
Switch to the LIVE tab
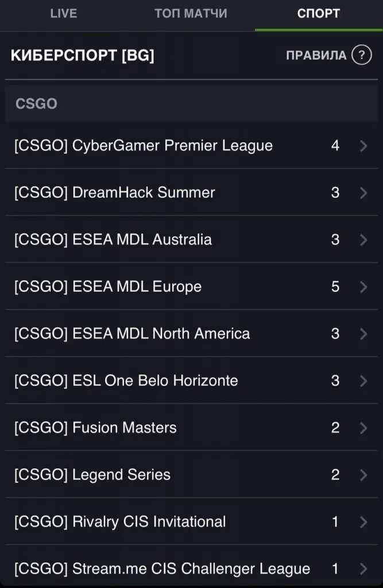click(x=63, y=13)
